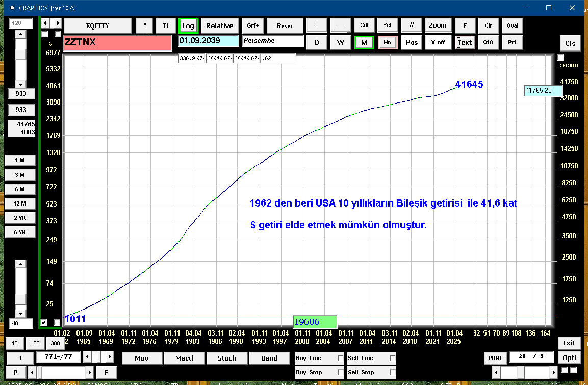588x385 pixels.
Task: Click the ZZTNX symbol field
Action: [117, 43]
